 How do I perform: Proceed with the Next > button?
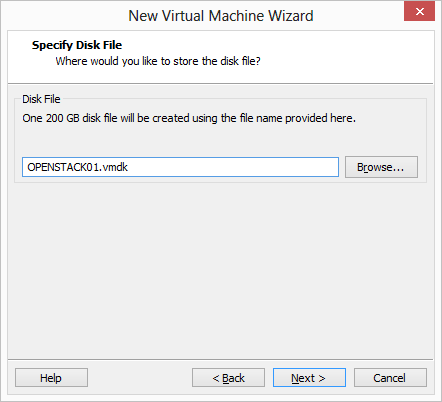(309, 378)
